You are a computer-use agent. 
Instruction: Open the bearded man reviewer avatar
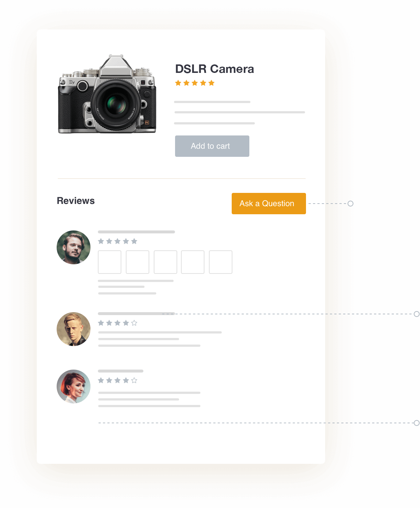pyautogui.click(x=74, y=247)
